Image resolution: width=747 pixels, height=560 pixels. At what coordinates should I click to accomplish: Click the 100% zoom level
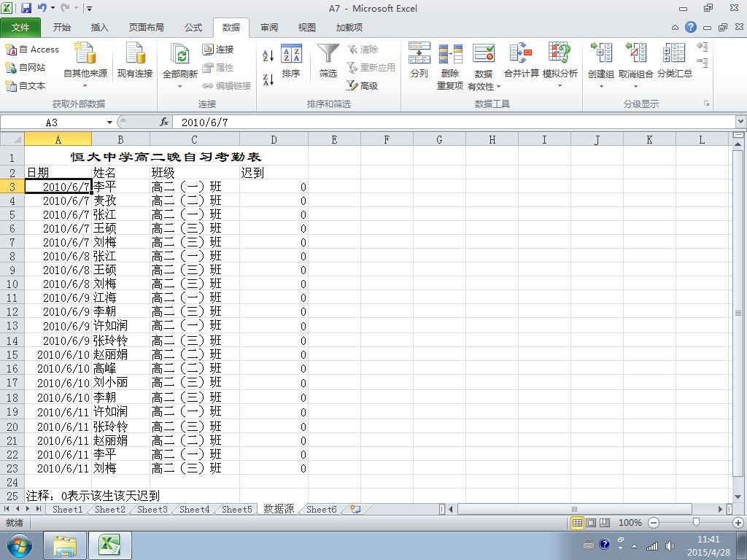click(630, 523)
